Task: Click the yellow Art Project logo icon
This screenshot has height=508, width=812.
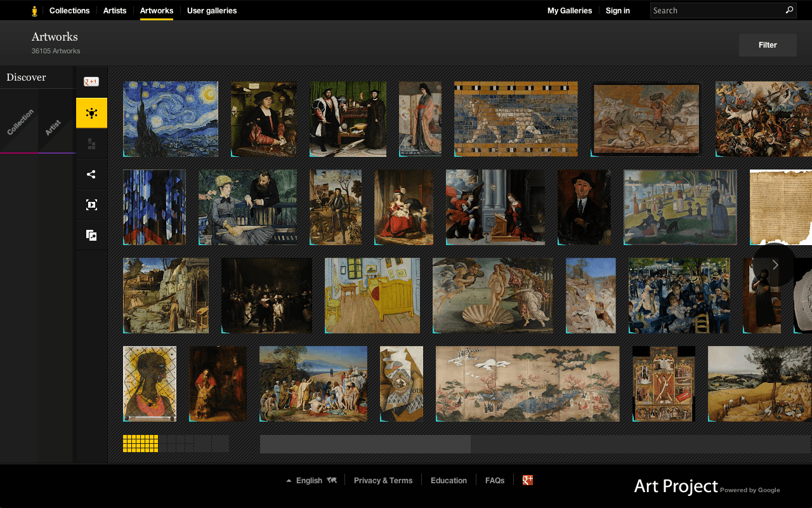Action: click(34, 11)
